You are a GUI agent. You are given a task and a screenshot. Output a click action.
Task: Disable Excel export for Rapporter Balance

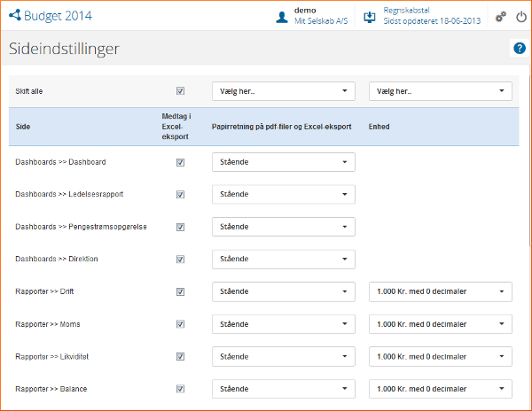pyautogui.click(x=181, y=389)
